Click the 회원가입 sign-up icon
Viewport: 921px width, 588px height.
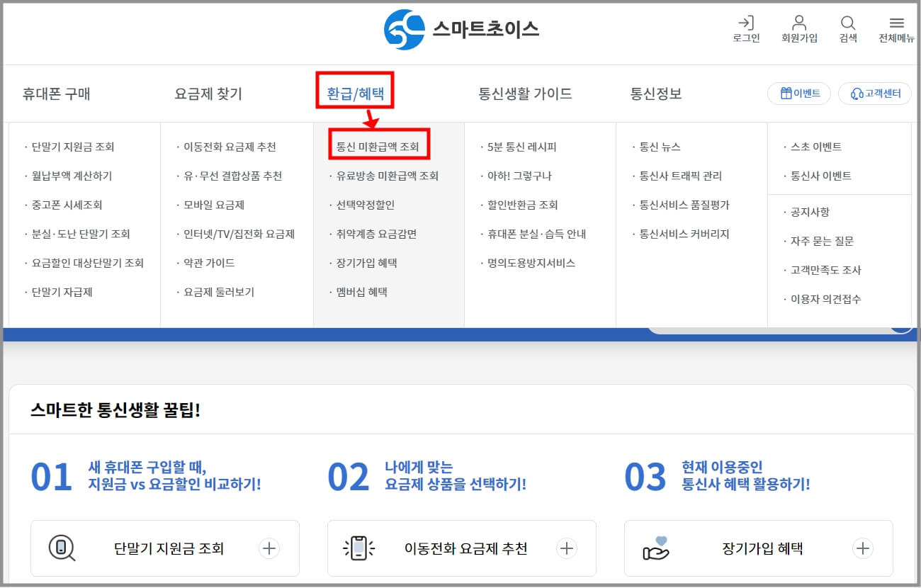point(798,28)
